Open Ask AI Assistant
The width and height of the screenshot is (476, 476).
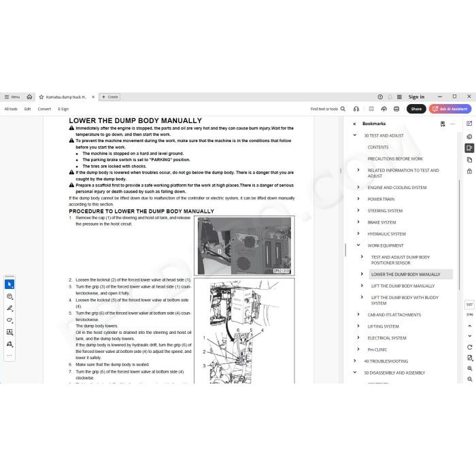(450, 109)
